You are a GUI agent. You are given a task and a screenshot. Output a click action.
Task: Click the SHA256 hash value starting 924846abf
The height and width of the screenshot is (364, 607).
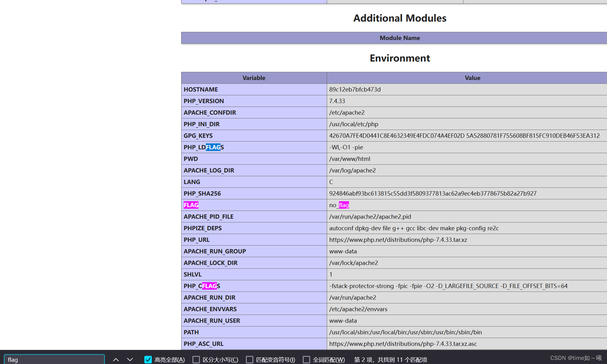click(x=433, y=193)
